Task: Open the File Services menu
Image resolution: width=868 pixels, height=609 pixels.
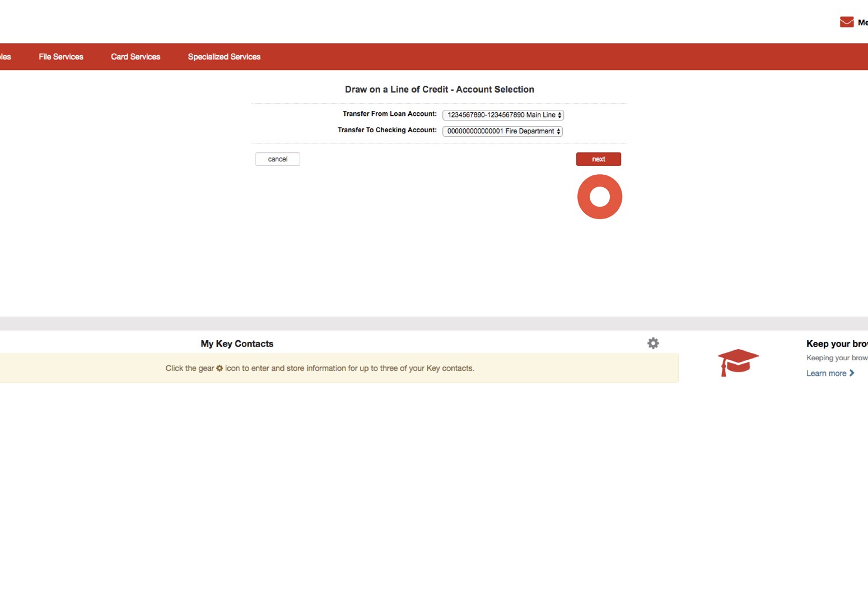Action: pos(60,56)
